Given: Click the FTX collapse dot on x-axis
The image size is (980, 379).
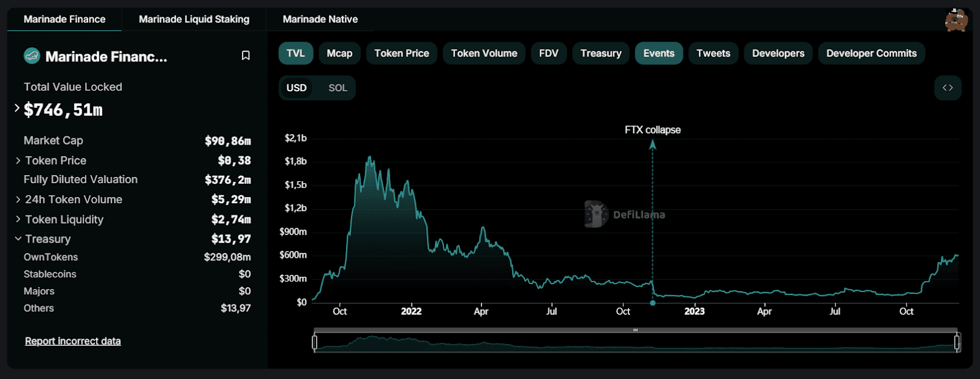Looking at the screenshot, I should pyautogui.click(x=653, y=302).
